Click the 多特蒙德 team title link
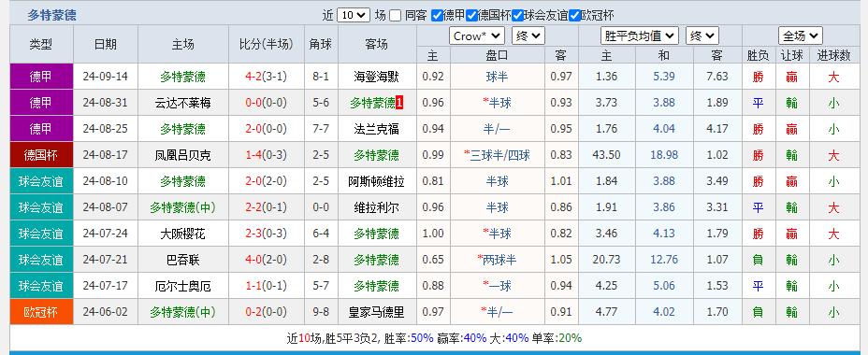The image size is (868, 355). (52, 16)
